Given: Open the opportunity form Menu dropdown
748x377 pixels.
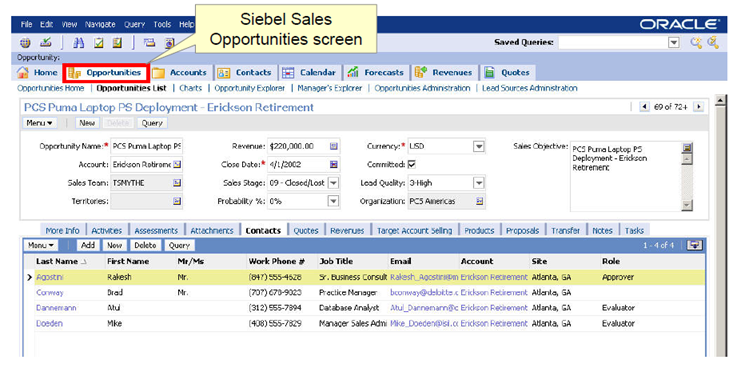Looking at the screenshot, I should pos(39,123).
